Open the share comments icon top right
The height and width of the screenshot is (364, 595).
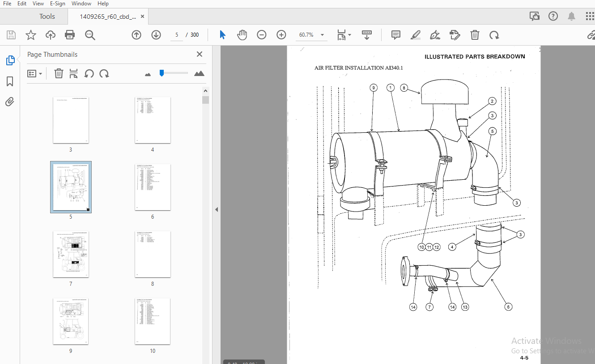click(x=535, y=17)
